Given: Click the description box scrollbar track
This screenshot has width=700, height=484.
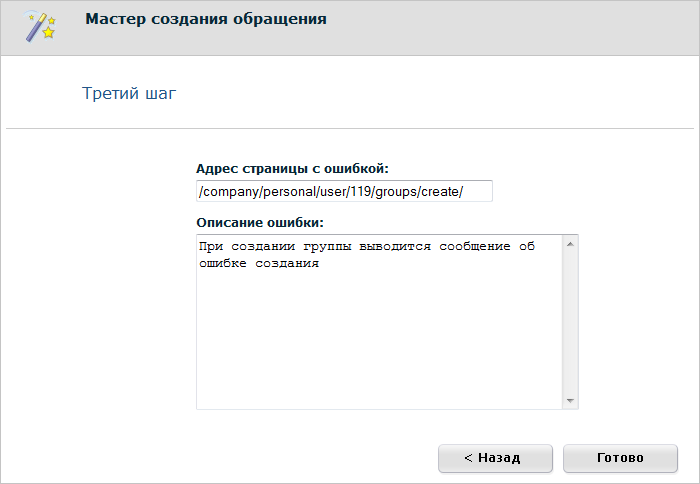Looking at the screenshot, I should click(570, 320).
